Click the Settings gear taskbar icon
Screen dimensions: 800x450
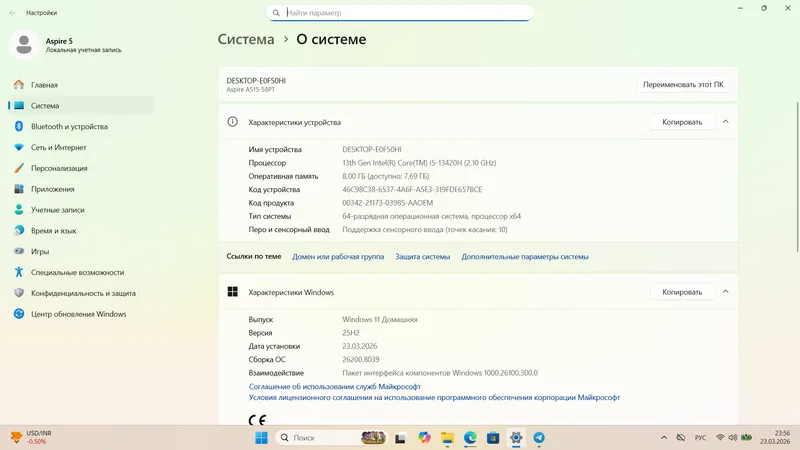tap(516, 438)
